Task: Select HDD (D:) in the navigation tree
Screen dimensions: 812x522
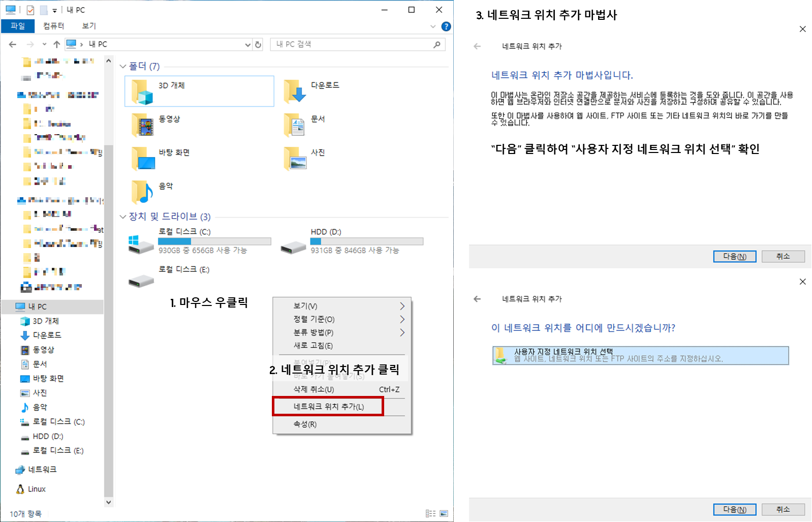Action: [x=48, y=436]
